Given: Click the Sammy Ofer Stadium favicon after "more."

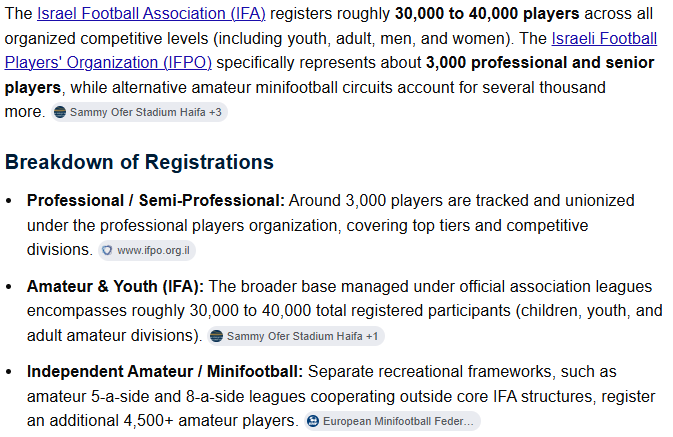Looking at the screenshot, I should (x=60, y=112).
